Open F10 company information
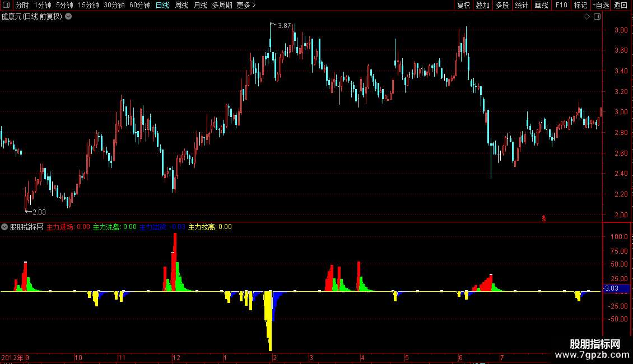Viewport: 633px width, 364px height. coord(561,5)
